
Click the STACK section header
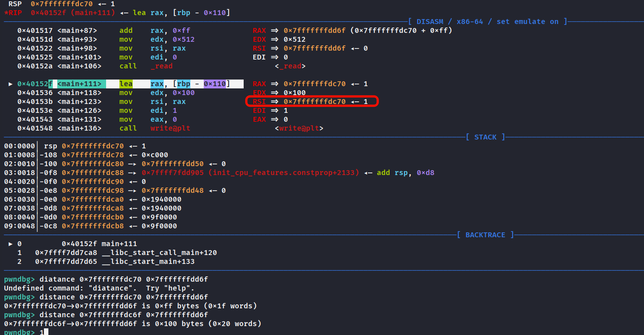(x=486, y=137)
